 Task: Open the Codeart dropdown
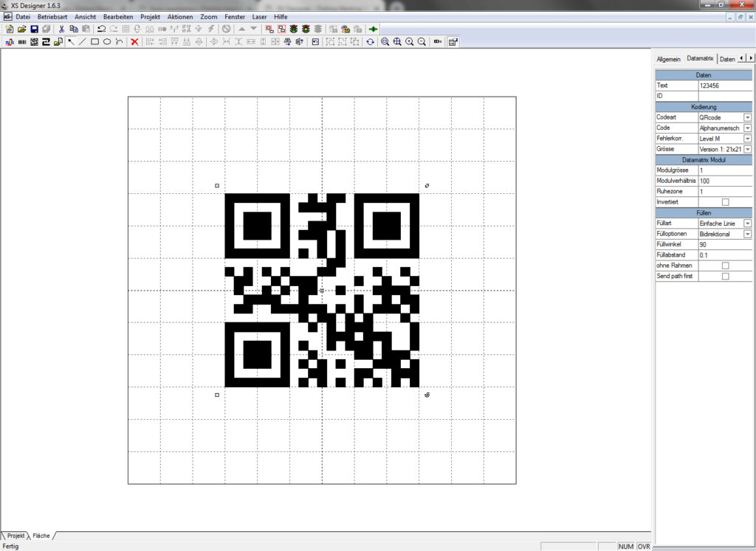point(747,117)
